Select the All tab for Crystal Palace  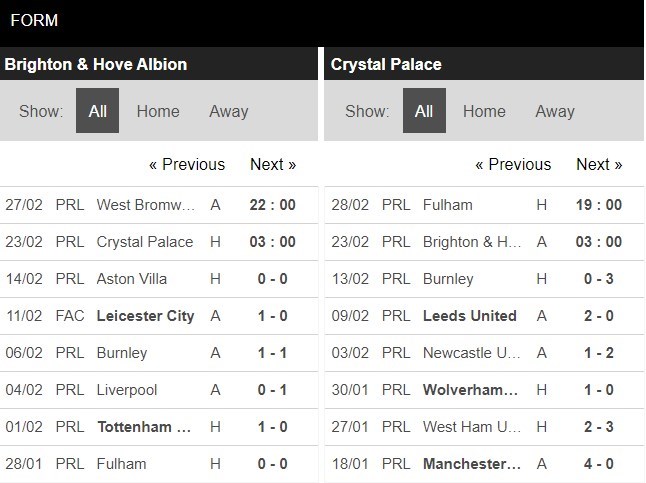[x=424, y=111]
